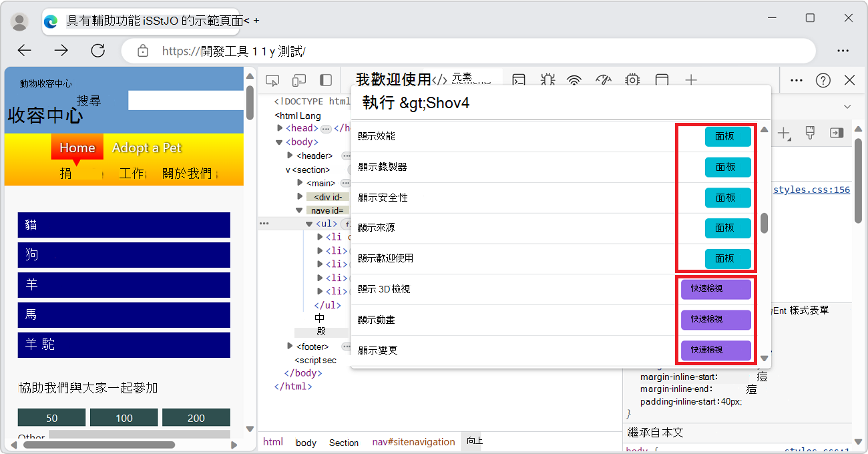Choose the 200 donation amount
The image size is (868, 454).
point(196,418)
